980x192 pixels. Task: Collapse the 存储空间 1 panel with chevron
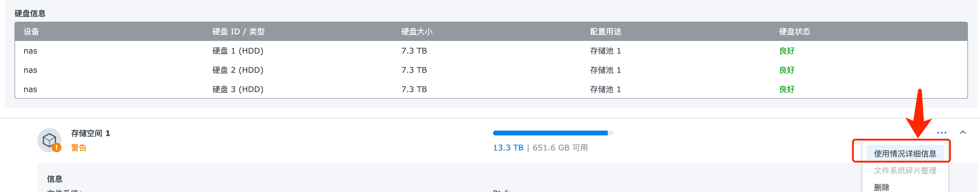963,132
